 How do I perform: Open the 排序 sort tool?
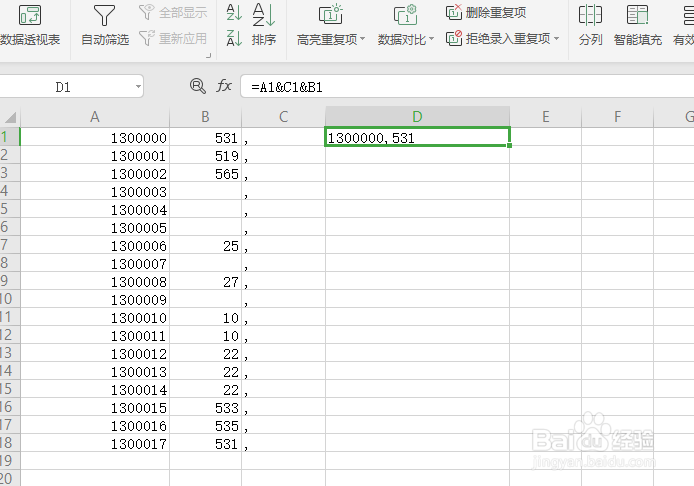click(x=264, y=25)
